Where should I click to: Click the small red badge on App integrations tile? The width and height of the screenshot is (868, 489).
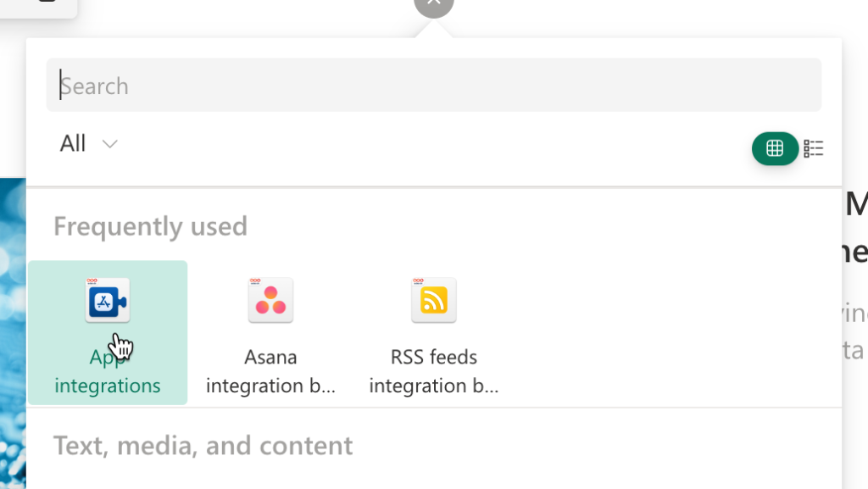point(92,281)
